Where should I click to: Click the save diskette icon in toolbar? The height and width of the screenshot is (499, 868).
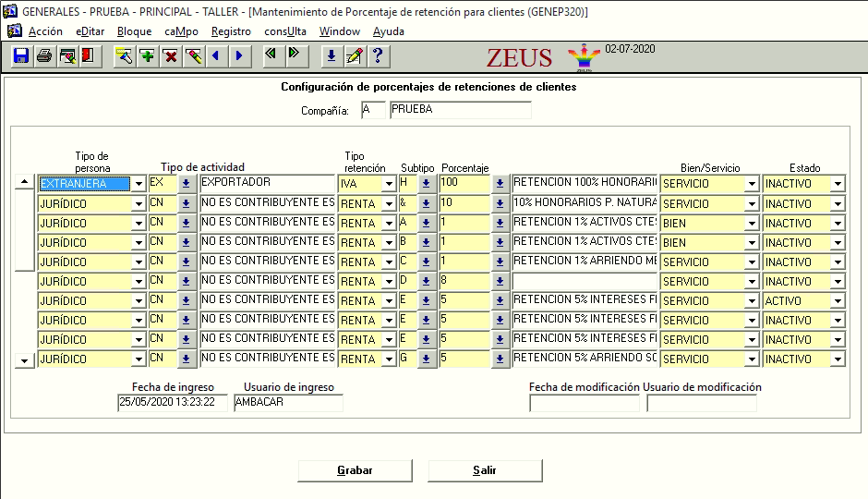pos(21,56)
